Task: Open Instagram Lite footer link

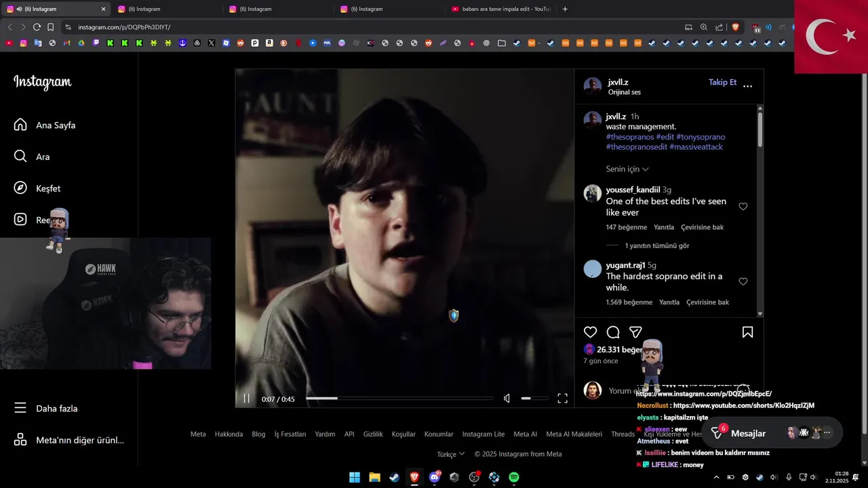Action: tap(484, 434)
